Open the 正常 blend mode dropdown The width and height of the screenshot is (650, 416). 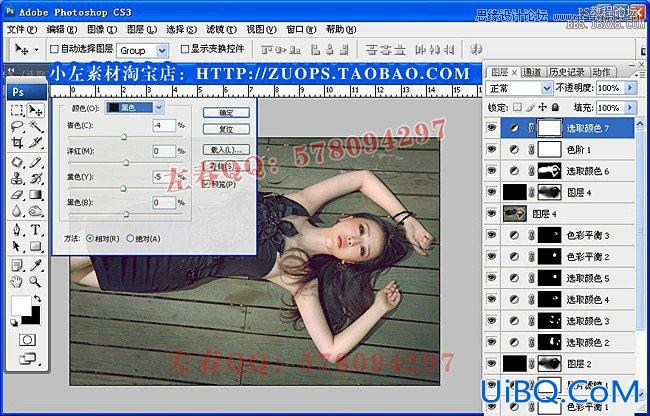click(x=519, y=88)
